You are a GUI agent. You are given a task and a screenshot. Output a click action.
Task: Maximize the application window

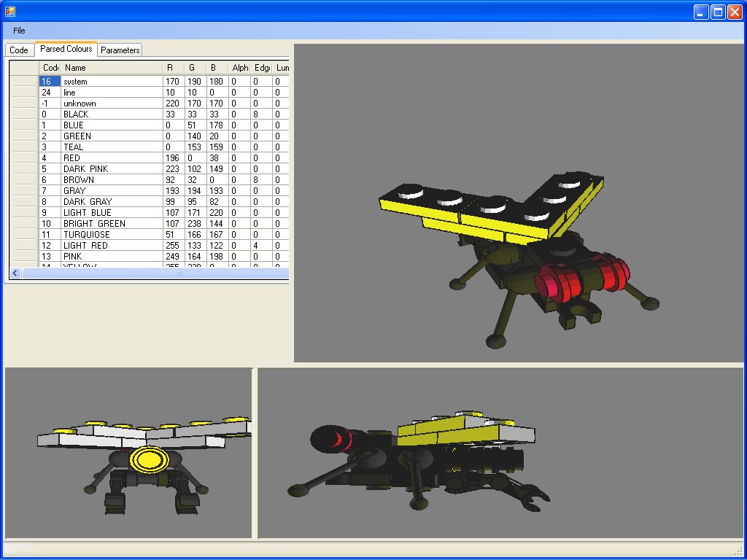coord(718,12)
